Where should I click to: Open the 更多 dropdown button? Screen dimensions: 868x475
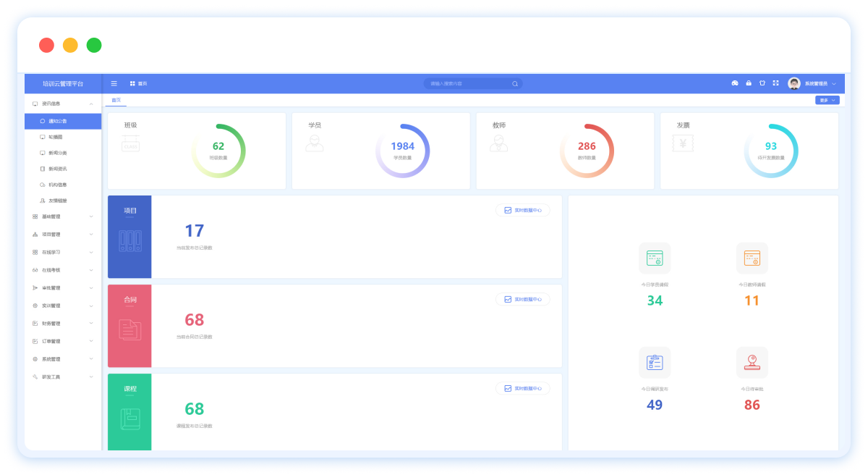pyautogui.click(x=827, y=100)
